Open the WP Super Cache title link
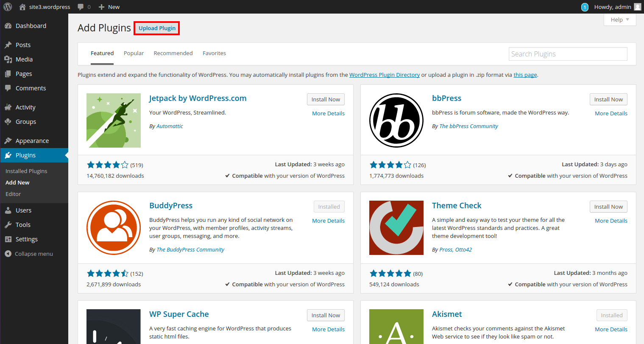Viewport: 644px width, 344px height. pos(179,314)
